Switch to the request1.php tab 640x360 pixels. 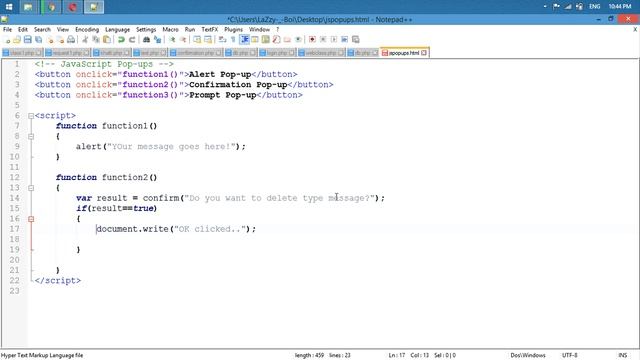[x=67, y=53]
